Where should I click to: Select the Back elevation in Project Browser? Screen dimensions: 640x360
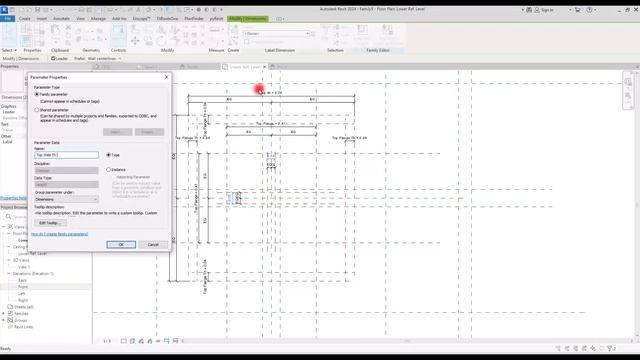point(22,280)
